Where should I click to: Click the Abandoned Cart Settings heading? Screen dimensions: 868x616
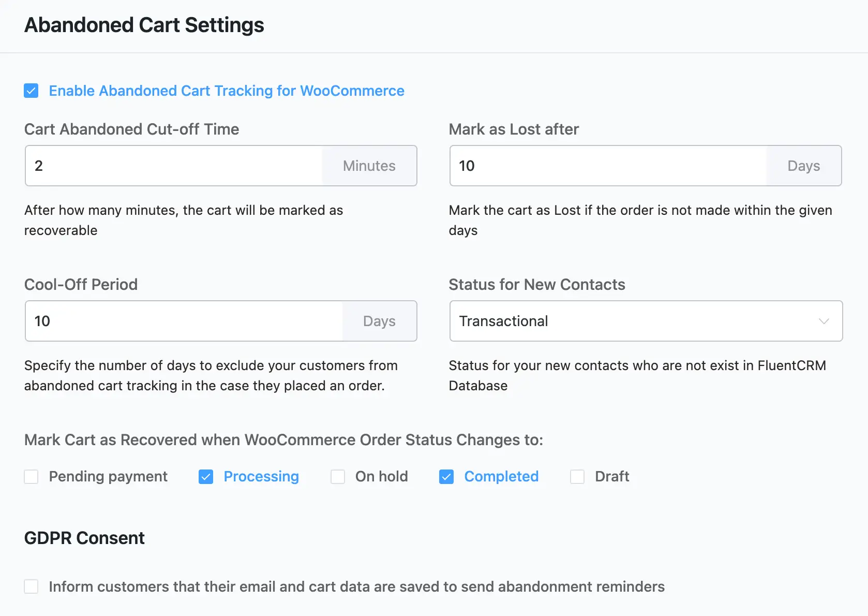click(x=144, y=25)
